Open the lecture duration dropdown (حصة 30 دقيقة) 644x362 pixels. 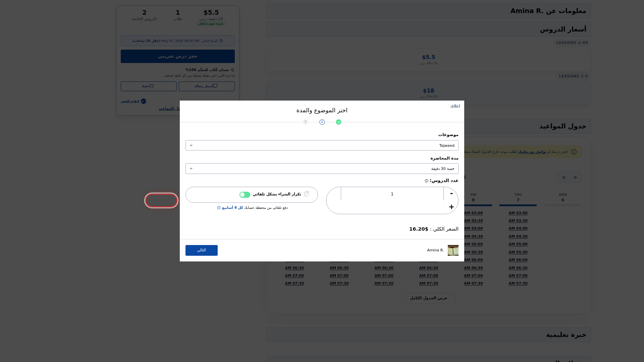point(322,169)
